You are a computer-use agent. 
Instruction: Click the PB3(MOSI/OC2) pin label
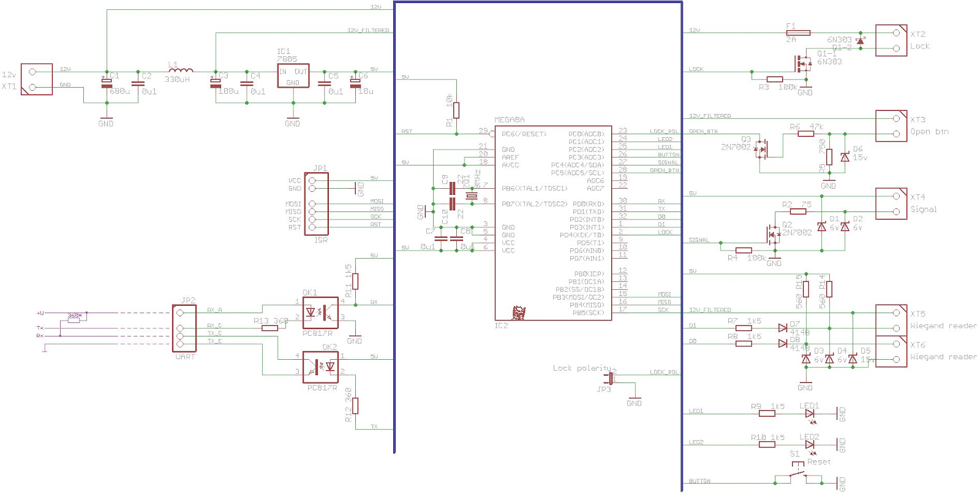(578, 297)
